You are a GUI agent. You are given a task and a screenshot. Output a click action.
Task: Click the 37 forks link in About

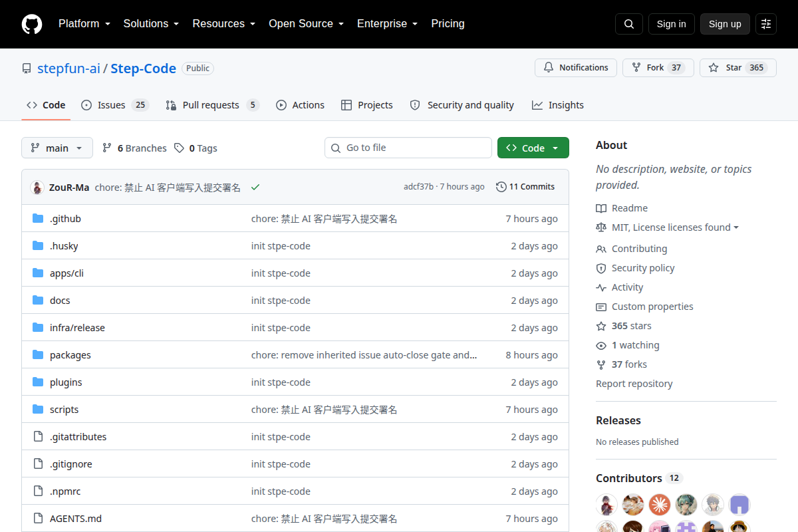(629, 364)
